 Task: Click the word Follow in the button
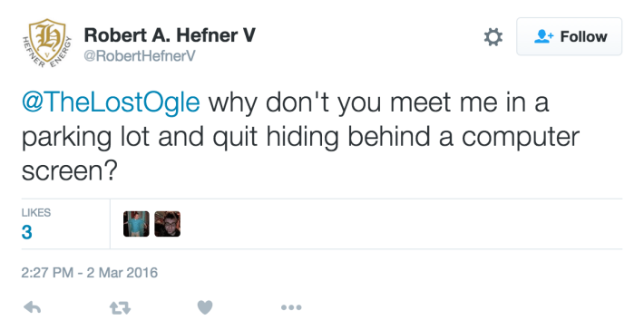[x=583, y=36]
